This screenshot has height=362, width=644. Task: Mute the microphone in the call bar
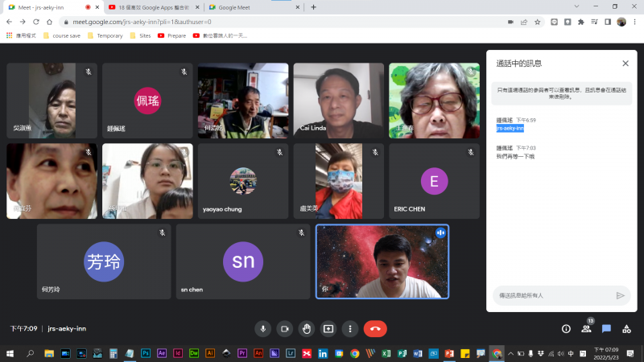click(262, 328)
